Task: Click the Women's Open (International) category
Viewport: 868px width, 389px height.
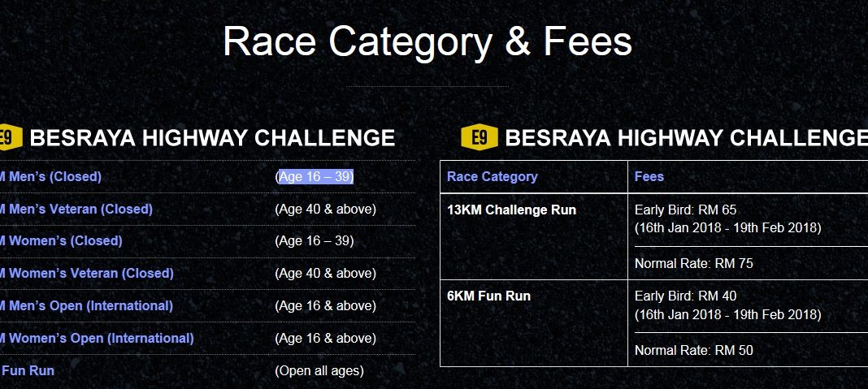Action: tap(97, 338)
